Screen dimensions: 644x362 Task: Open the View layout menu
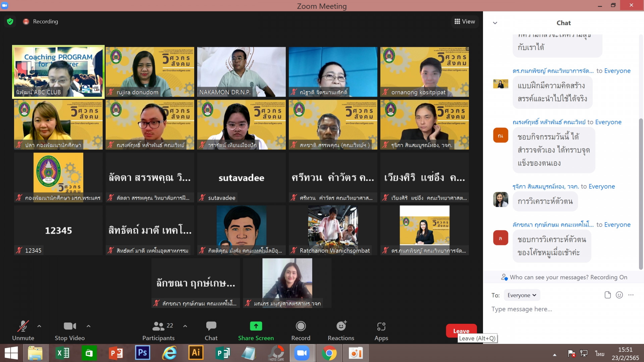465,21
